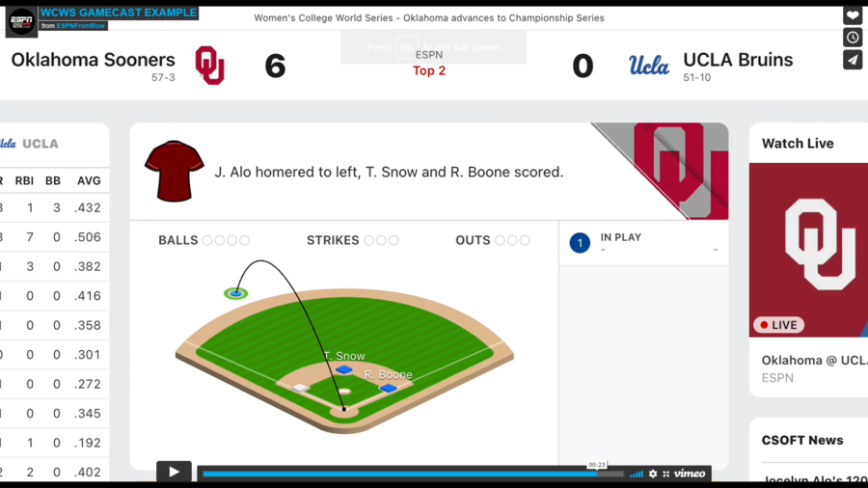Open Vimeo player settings gear
The width and height of the screenshot is (868, 488).
pyautogui.click(x=653, y=474)
